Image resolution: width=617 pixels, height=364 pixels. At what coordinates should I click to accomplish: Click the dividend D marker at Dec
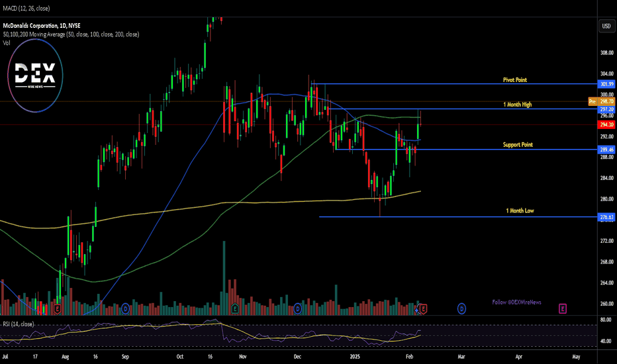point(297,309)
